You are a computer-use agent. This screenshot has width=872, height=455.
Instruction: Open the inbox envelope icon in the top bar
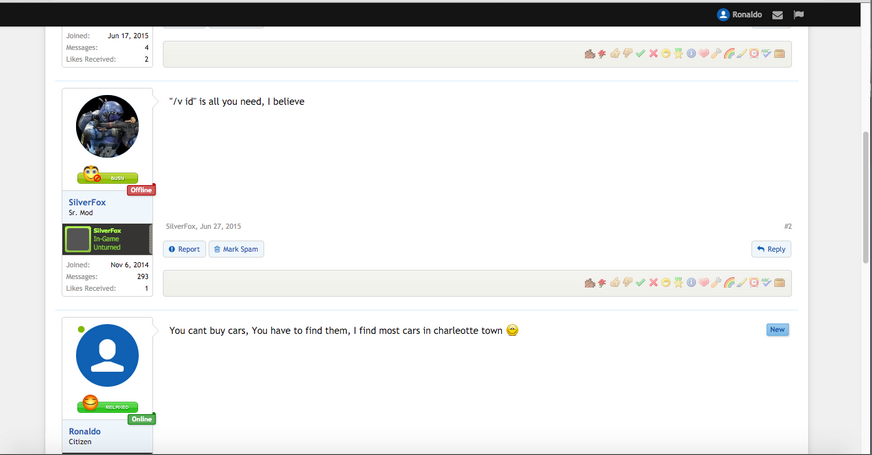click(777, 15)
